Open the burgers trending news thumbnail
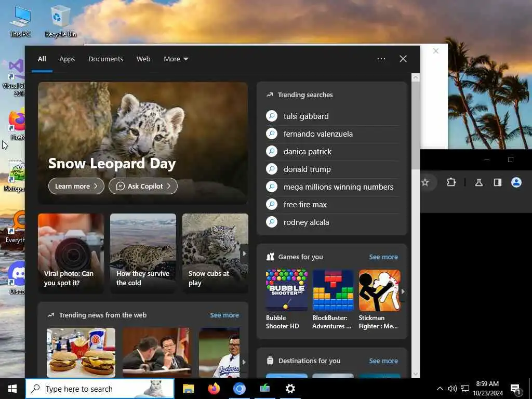Screen dimensions: 532x399 pos(81,353)
